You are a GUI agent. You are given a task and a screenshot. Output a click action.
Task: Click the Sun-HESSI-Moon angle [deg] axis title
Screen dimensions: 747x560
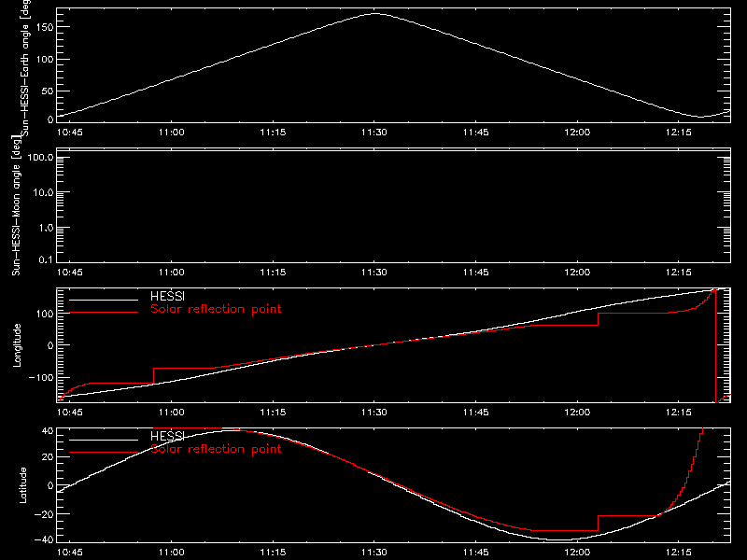pos(17,205)
